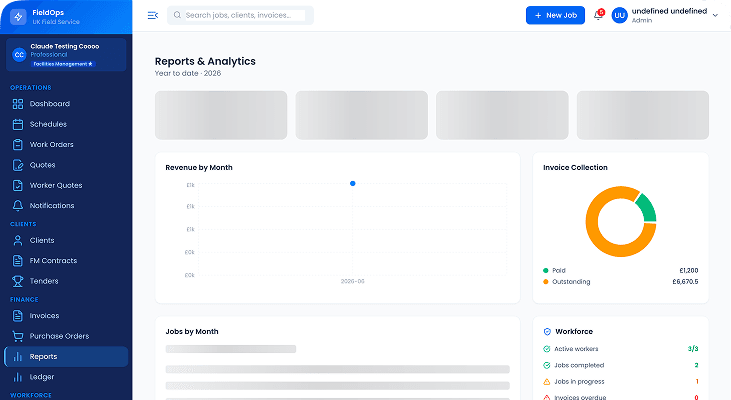
Task: Go to Purchase Orders
Action: click(x=66, y=336)
